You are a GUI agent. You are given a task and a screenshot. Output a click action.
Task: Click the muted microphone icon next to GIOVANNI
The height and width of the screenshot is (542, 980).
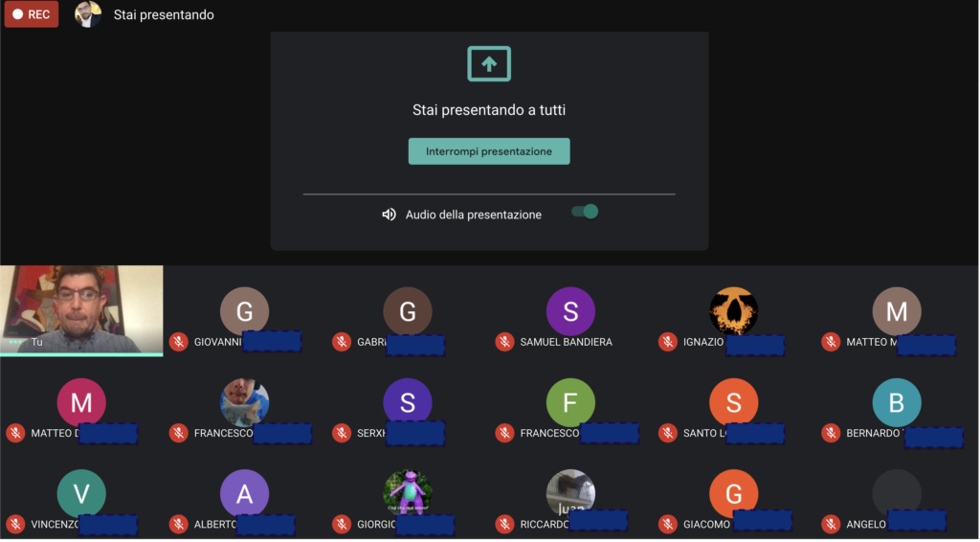tap(179, 342)
